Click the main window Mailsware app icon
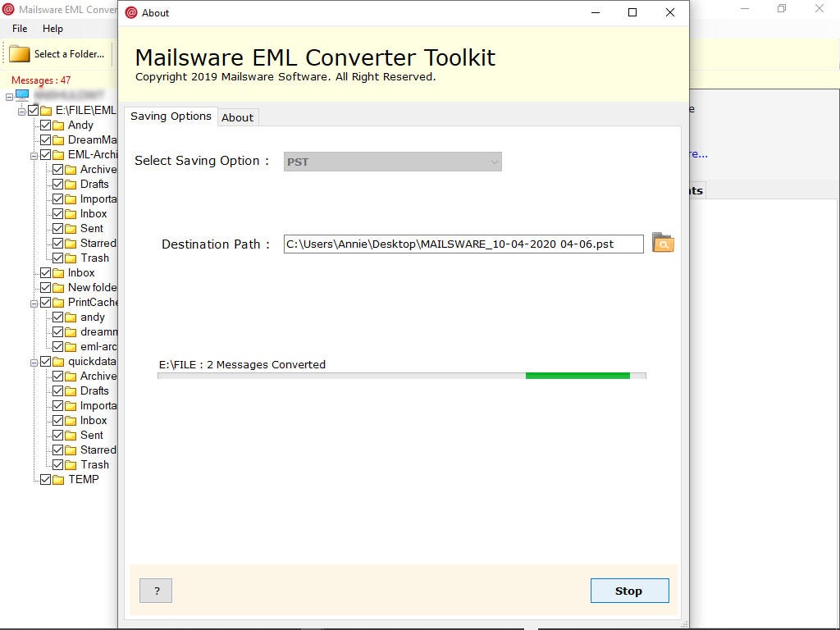The image size is (840, 630). tap(8, 9)
